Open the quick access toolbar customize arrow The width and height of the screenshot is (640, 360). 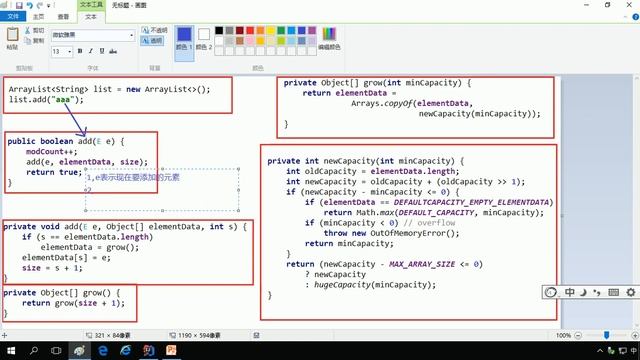tap(49, 6)
